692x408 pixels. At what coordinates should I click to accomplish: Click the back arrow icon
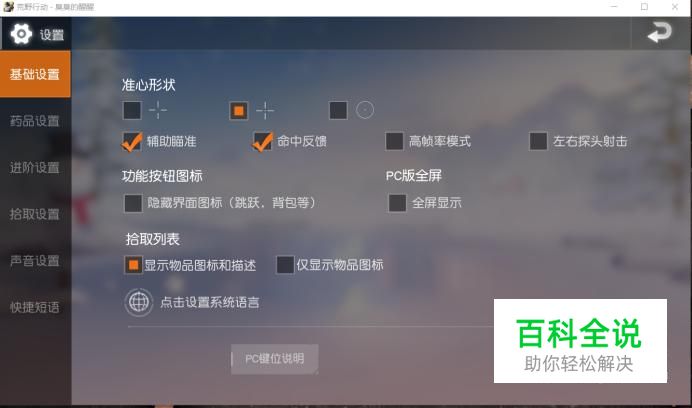(659, 33)
